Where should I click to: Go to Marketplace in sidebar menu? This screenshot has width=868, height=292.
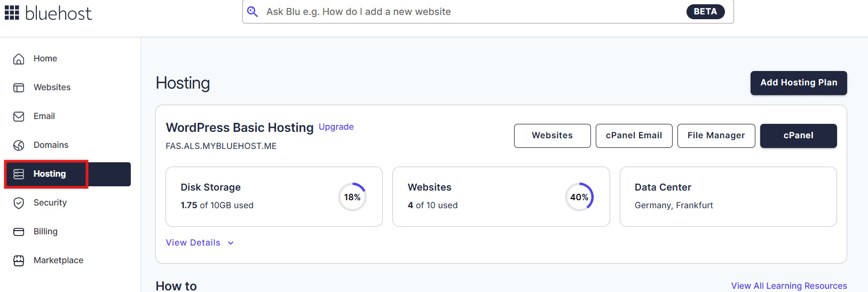coord(58,261)
